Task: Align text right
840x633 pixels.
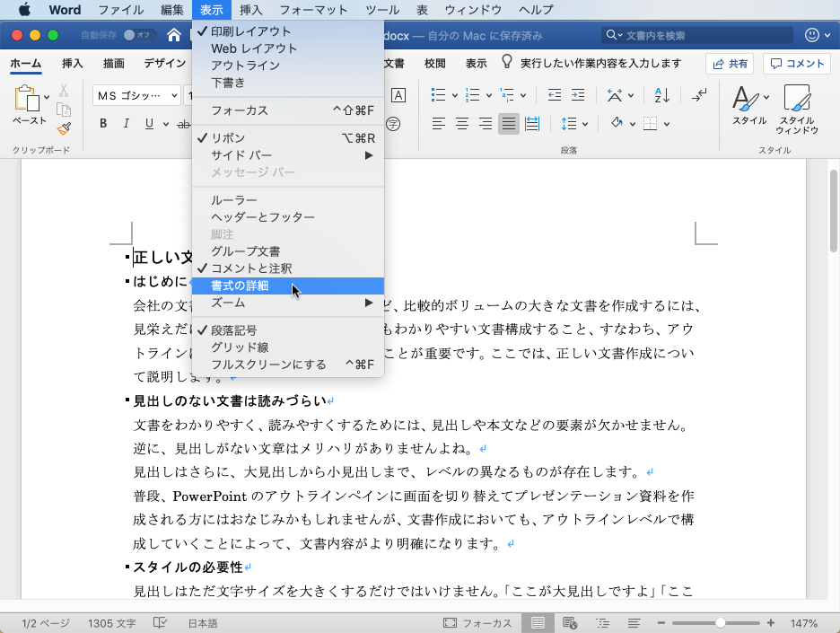Action: (x=486, y=124)
